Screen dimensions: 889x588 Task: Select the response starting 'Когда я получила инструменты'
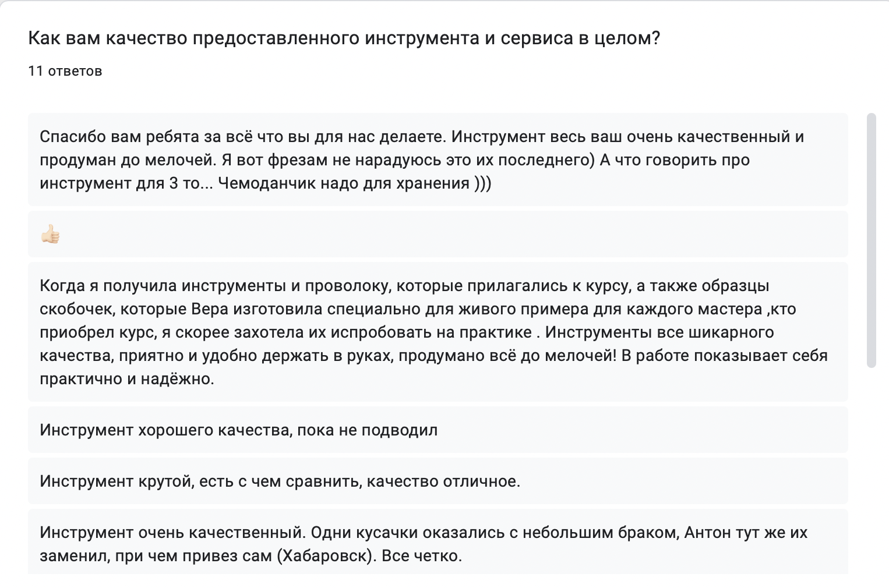coord(438,332)
